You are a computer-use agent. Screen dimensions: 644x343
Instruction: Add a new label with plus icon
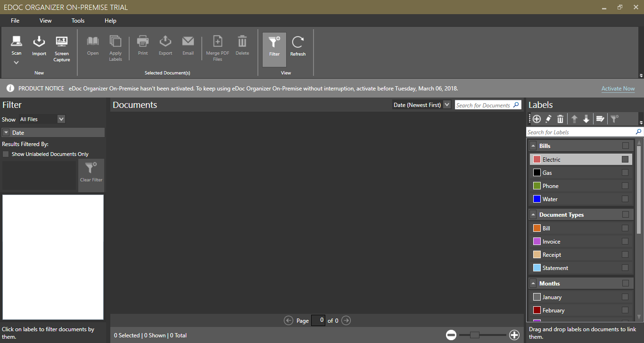tap(537, 119)
